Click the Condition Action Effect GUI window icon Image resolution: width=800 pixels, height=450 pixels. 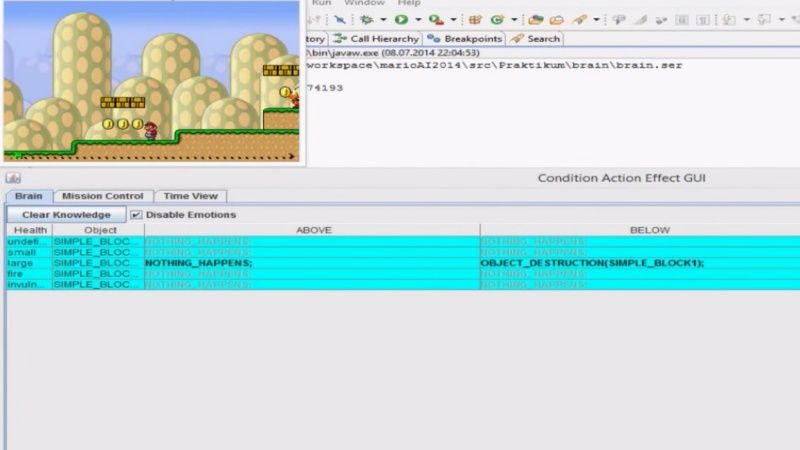[x=13, y=178]
